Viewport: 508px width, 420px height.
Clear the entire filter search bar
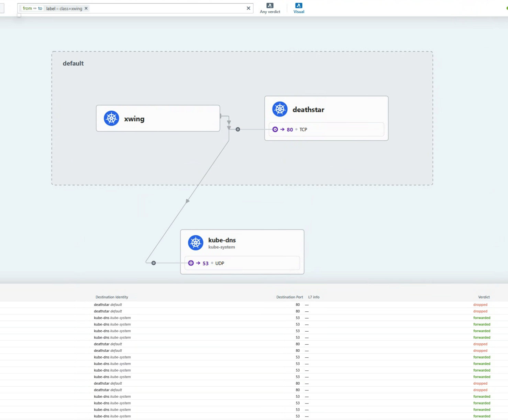tap(249, 8)
